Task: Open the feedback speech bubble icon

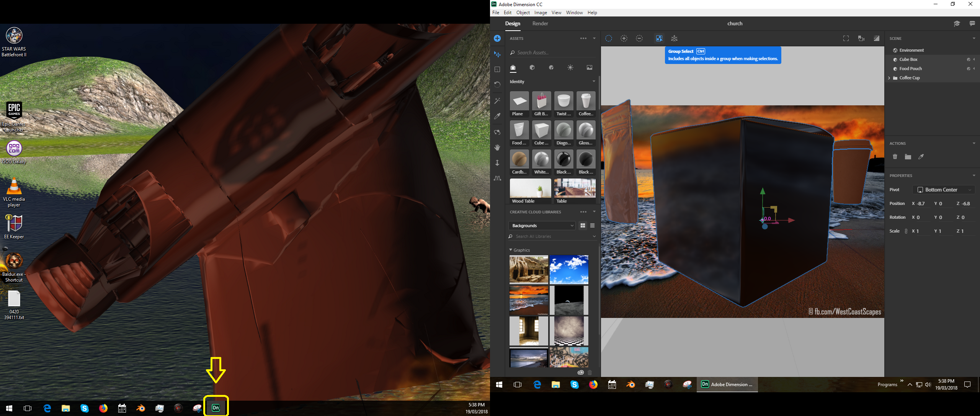Action: 972,23
